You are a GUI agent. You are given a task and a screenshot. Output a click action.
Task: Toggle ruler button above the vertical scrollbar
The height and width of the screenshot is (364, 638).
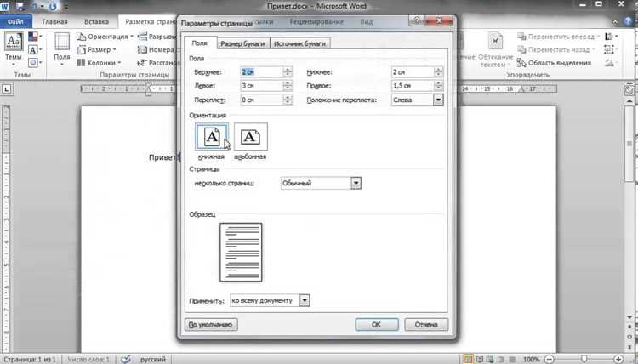(629, 90)
